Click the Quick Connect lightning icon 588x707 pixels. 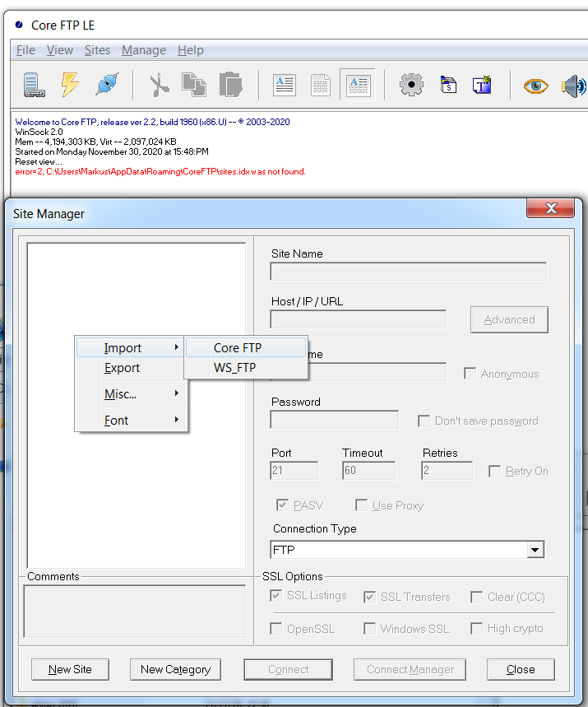click(x=70, y=84)
